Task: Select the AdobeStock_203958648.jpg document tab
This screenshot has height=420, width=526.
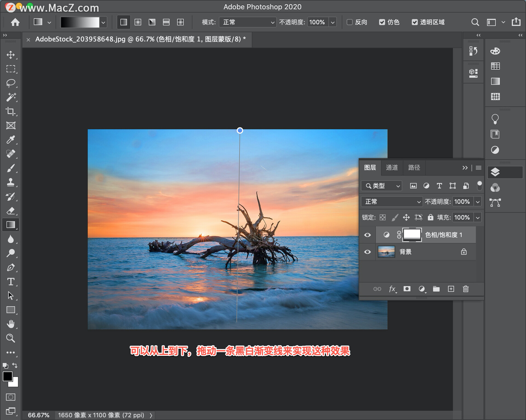Action: pyautogui.click(x=140, y=39)
